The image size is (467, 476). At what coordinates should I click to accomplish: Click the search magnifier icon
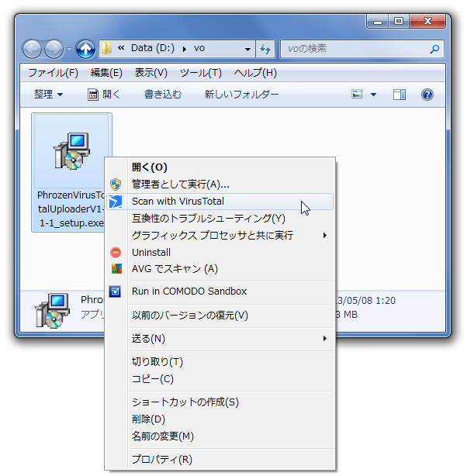click(434, 49)
